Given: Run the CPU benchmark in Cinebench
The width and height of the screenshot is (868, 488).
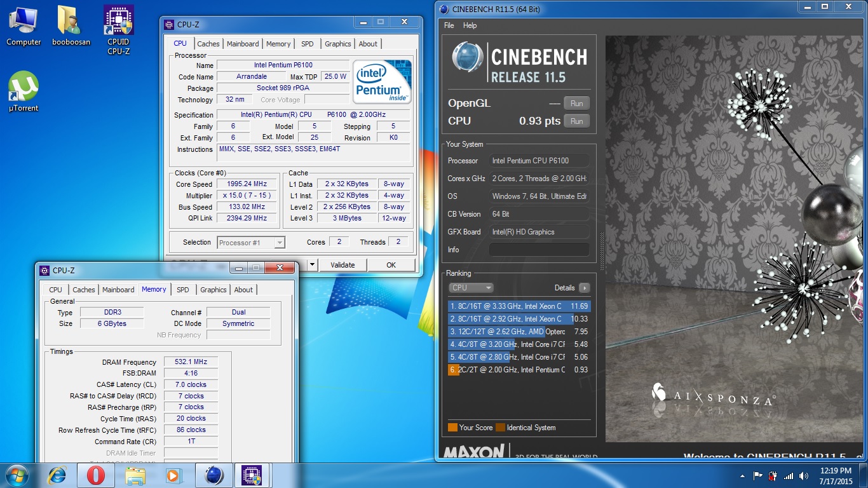Looking at the screenshot, I should click(x=577, y=121).
